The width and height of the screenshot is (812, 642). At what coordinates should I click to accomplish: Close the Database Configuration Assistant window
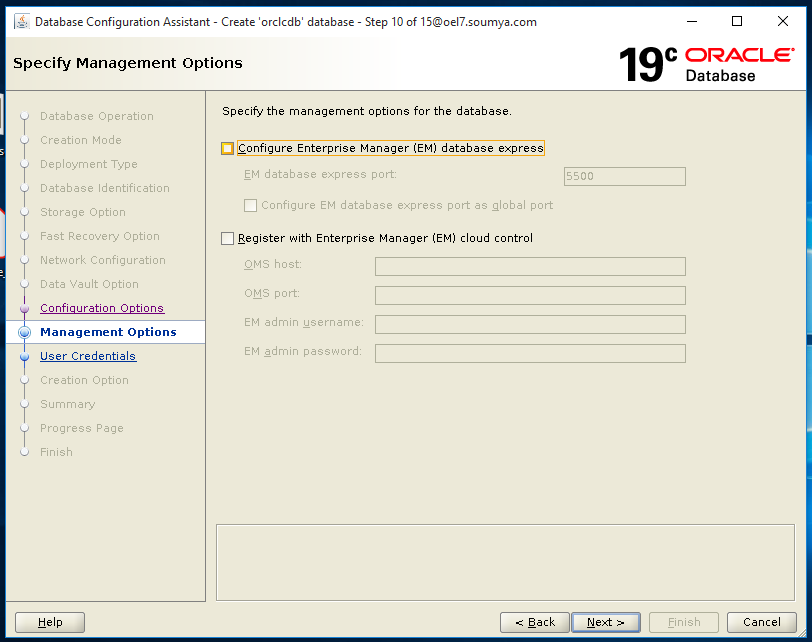pos(783,22)
